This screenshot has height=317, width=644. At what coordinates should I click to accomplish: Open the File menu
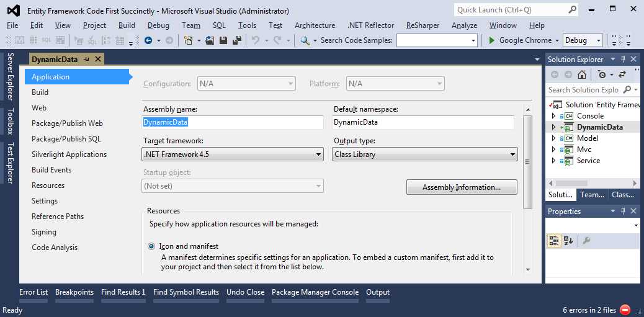point(12,25)
